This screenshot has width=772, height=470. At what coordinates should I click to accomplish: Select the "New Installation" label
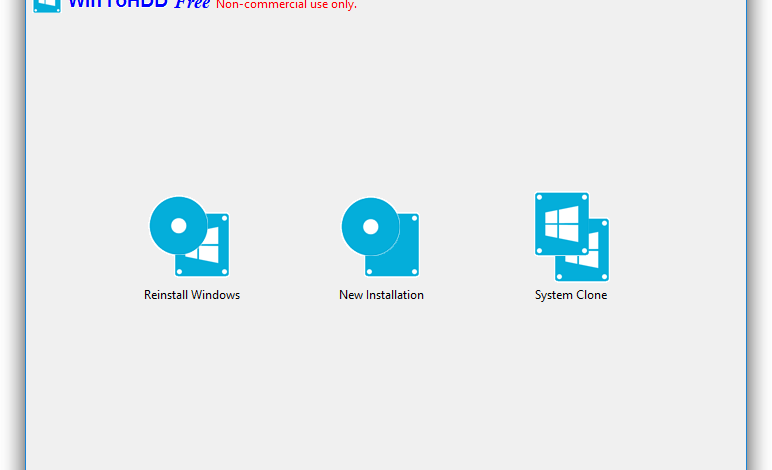pos(381,295)
